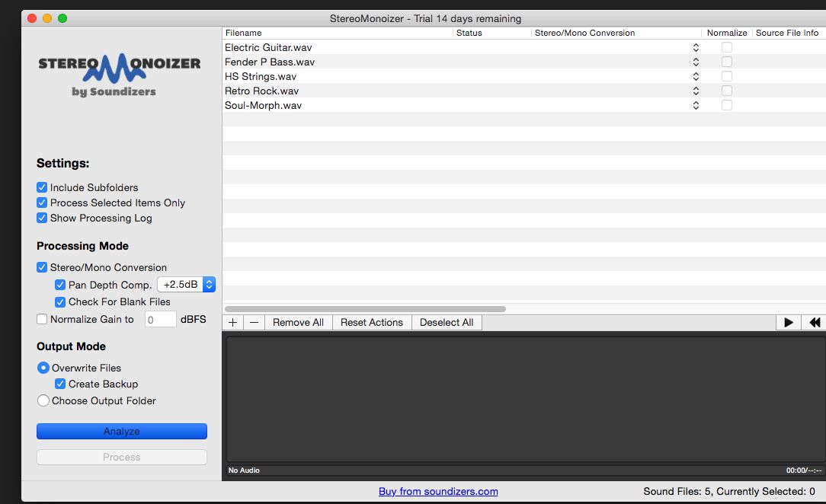Uncheck Create Backup option
The height and width of the screenshot is (504, 826).
point(60,384)
